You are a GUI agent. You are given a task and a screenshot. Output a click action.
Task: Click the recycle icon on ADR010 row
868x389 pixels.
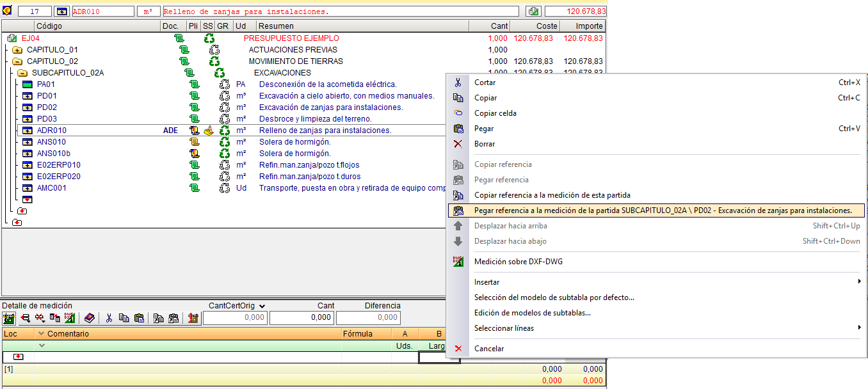pyautogui.click(x=224, y=131)
